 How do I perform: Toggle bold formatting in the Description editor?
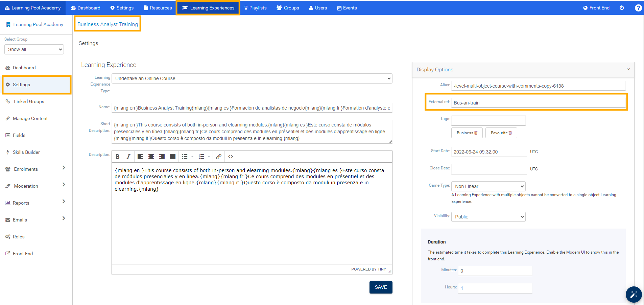click(x=118, y=157)
